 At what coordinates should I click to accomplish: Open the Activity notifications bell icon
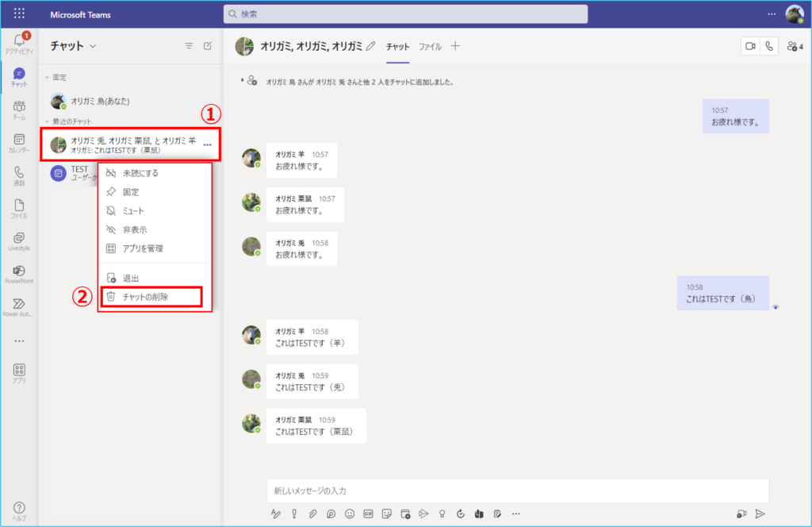19,40
